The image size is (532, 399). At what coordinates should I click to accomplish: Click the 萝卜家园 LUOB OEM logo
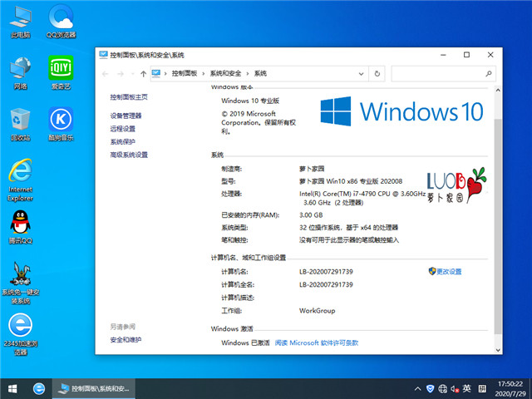tap(456, 185)
